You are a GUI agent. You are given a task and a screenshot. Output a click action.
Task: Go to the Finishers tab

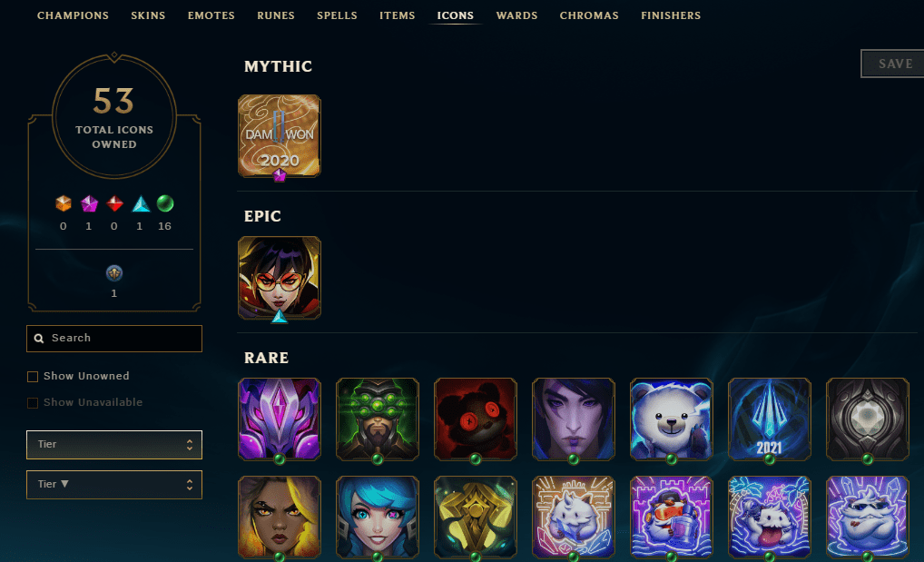pyautogui.click(x=671, y=15)
